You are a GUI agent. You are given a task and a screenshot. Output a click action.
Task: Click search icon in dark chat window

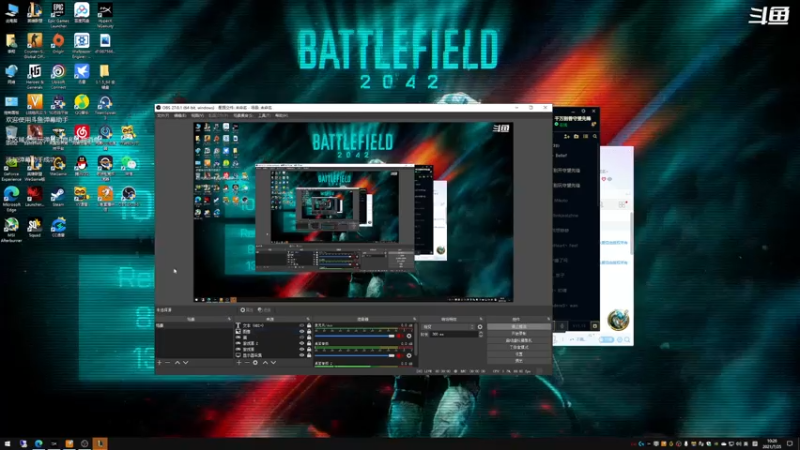click(595, 136)
